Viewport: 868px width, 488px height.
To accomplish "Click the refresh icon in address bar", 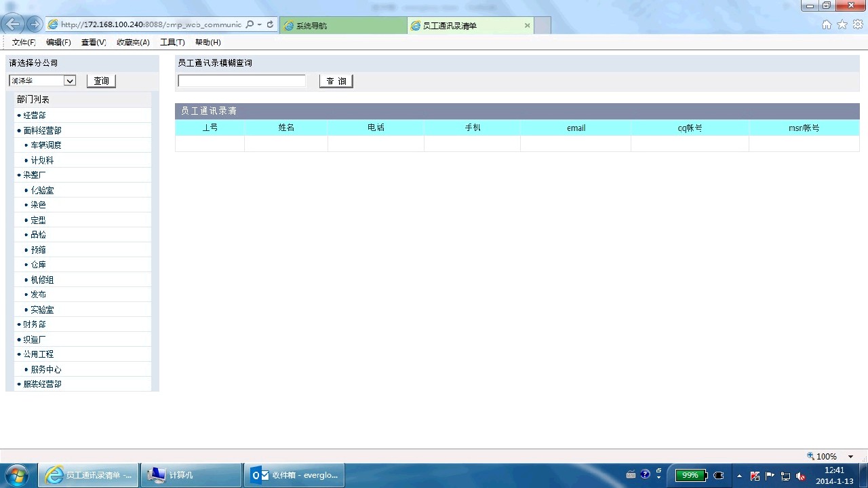I will coord(270,24).
